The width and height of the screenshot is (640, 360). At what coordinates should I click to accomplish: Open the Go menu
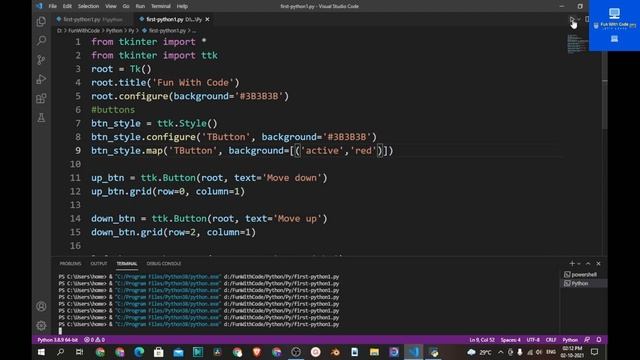click(x=126, y=6)
